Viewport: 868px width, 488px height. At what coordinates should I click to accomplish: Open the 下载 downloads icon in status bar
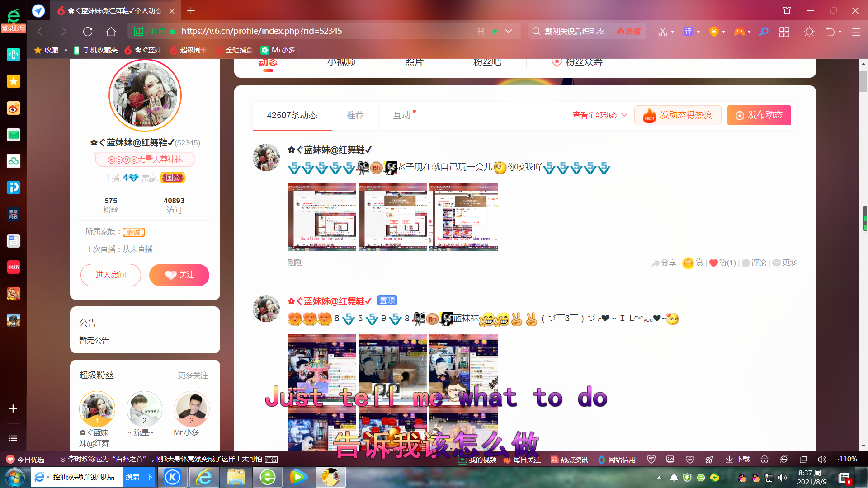pos(738,460)
